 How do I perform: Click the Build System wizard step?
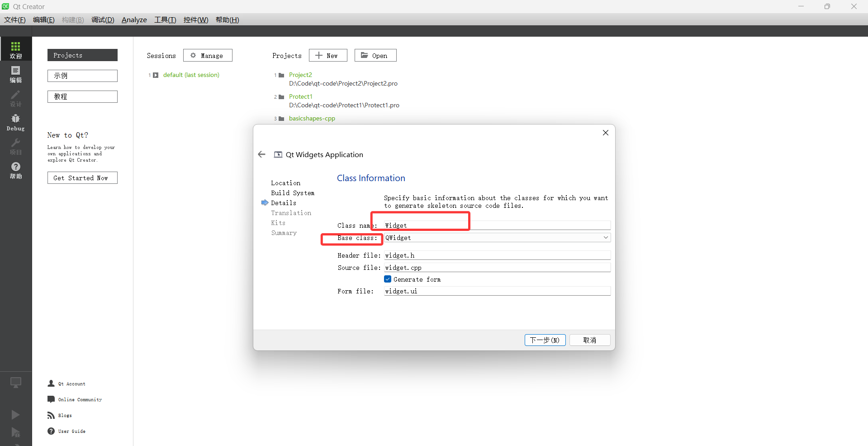point(293,193)
